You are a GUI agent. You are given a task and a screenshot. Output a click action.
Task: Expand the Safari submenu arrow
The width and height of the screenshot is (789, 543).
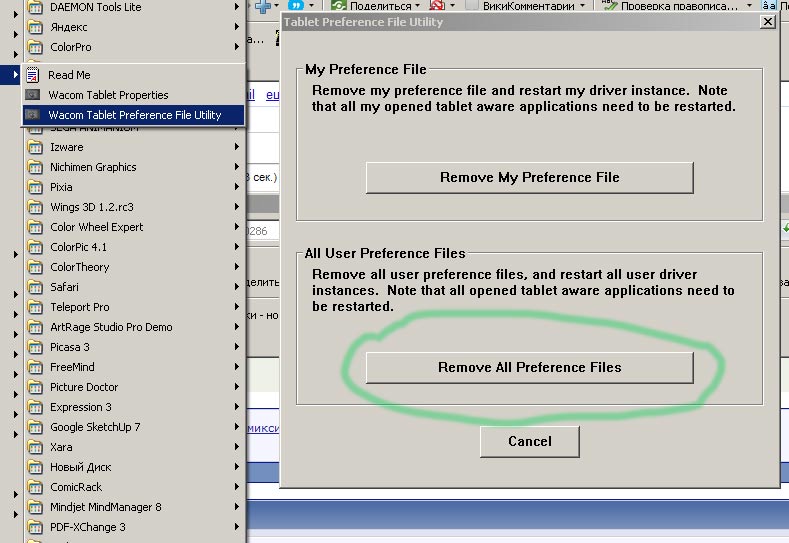pos(236,287)
